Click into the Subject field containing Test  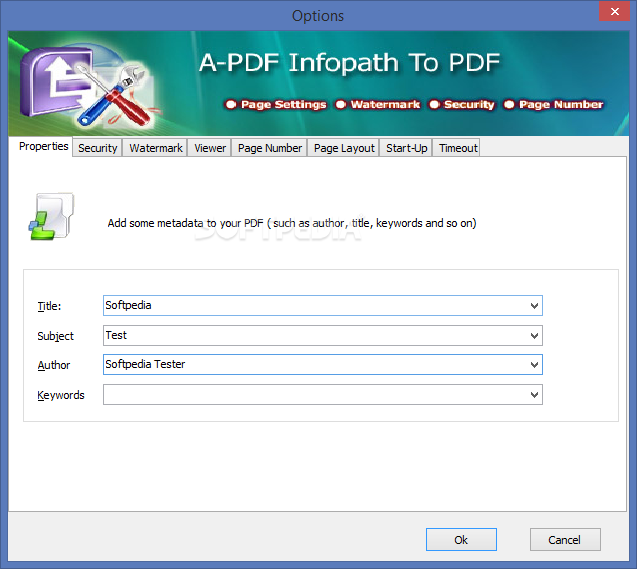(x=323, y=335)
